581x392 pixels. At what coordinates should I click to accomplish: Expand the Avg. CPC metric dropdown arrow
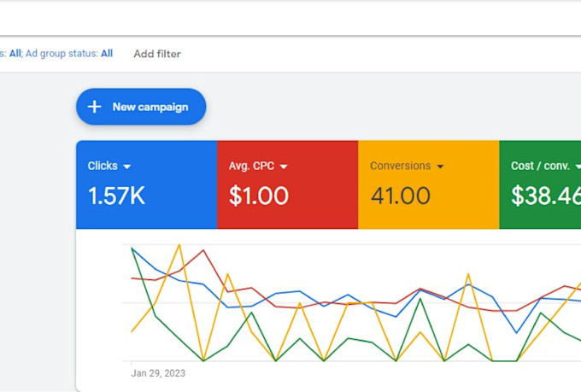(x=284, y=167)
